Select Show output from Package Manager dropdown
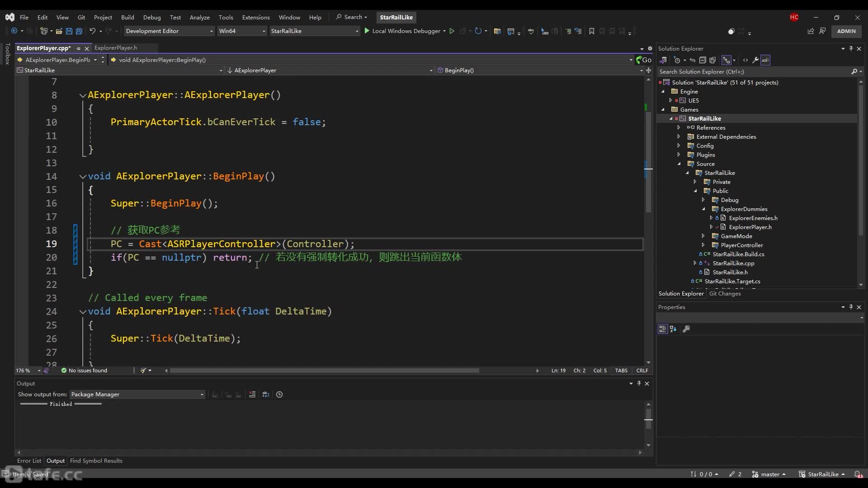The width and height of the screenshot is (868, 488). 136,394
